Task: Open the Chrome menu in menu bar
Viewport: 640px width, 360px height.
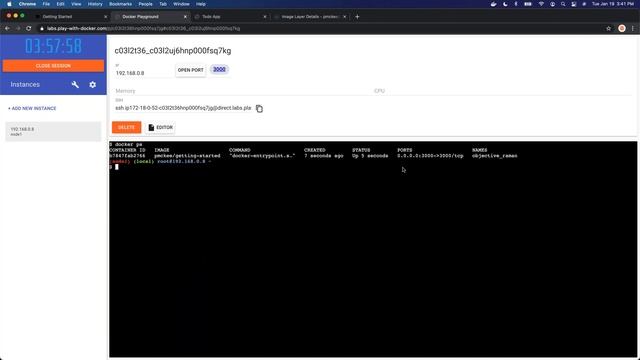Action: (x=27, y=4)
